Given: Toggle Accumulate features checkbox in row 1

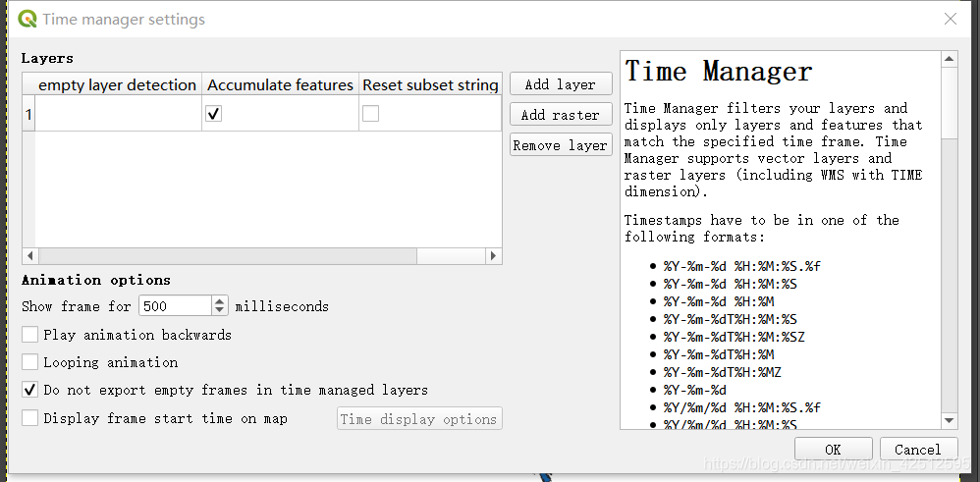Looking at the screenshot, I should 214,114.
